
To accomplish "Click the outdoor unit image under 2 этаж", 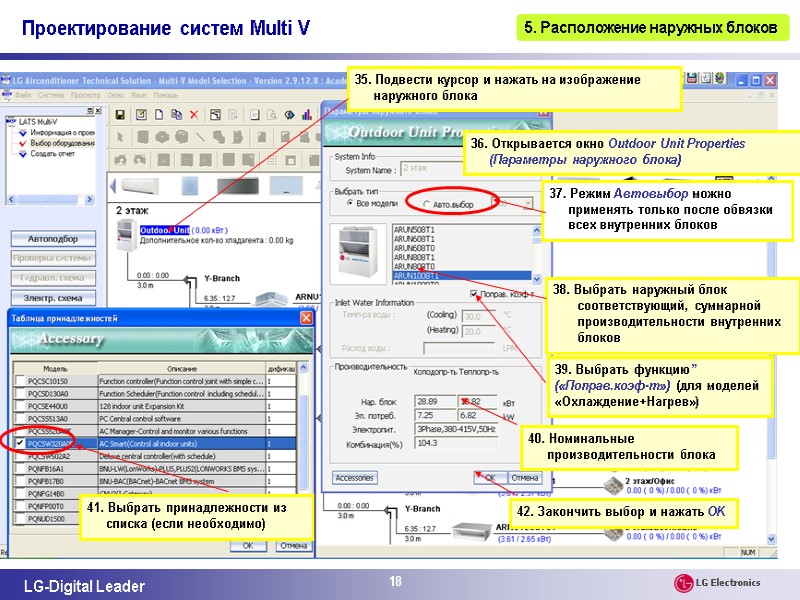I will pos(125,235).
